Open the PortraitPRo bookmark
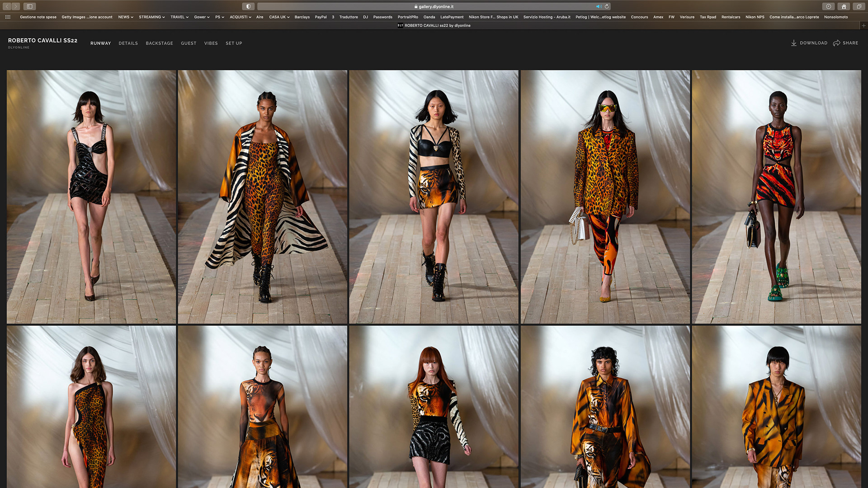868x488 pixels. tap(408, 17)
